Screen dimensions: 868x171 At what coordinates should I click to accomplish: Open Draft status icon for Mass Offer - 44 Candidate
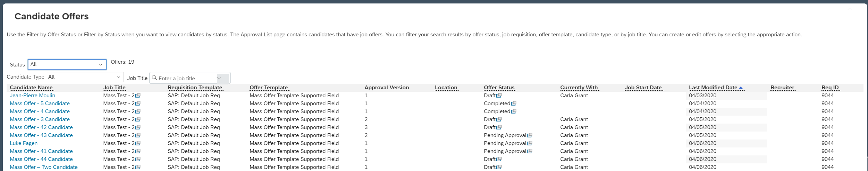click(x=499, y=159)
